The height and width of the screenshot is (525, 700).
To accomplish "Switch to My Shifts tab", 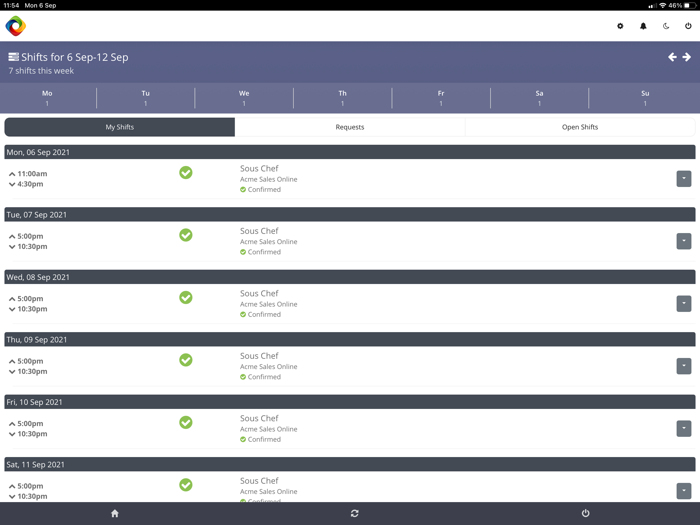I will 120,127.
